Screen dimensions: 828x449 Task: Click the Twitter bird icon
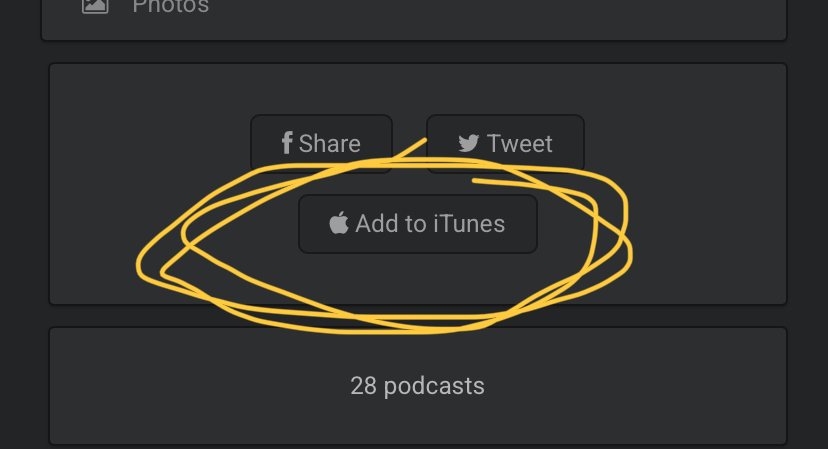[469, 143]
